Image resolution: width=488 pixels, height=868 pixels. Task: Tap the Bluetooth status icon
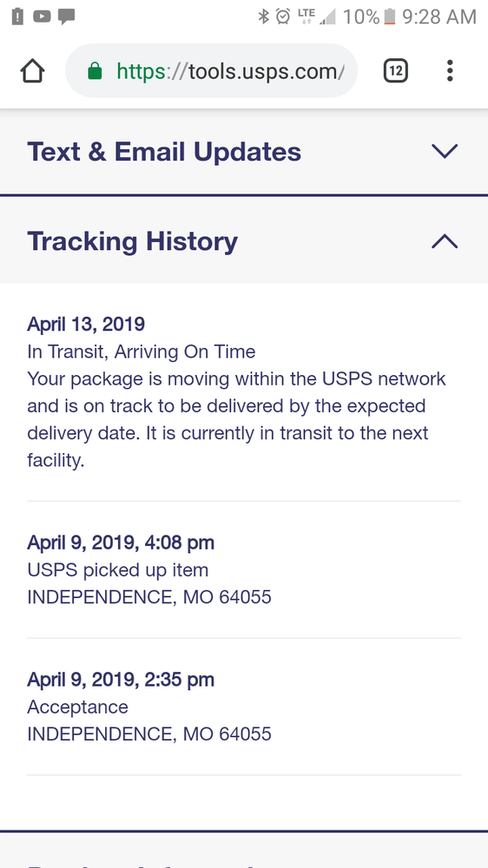(264, 16)
